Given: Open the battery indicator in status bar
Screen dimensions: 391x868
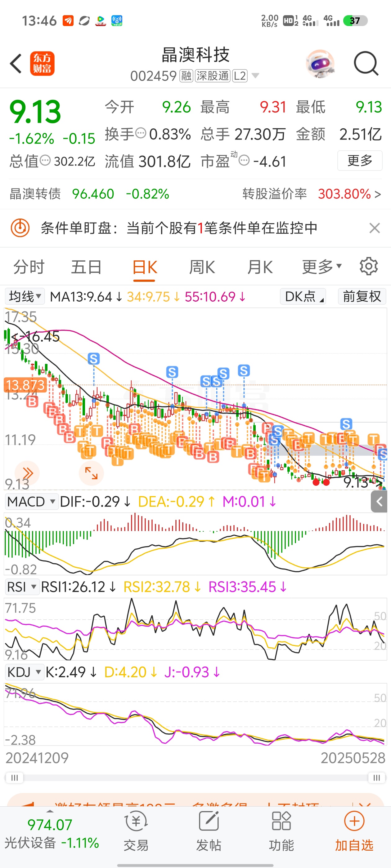Looking at the screenshot, I should [355, 21].
